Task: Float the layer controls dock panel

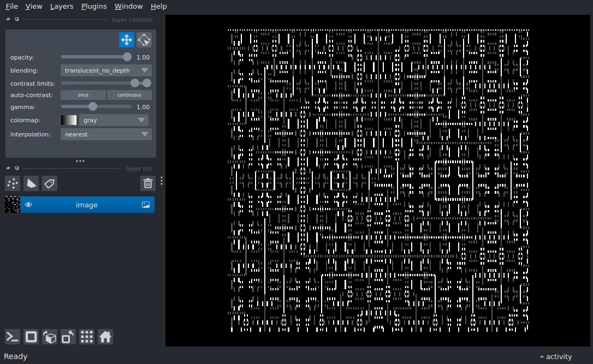Action: click(x=16, y=19)
